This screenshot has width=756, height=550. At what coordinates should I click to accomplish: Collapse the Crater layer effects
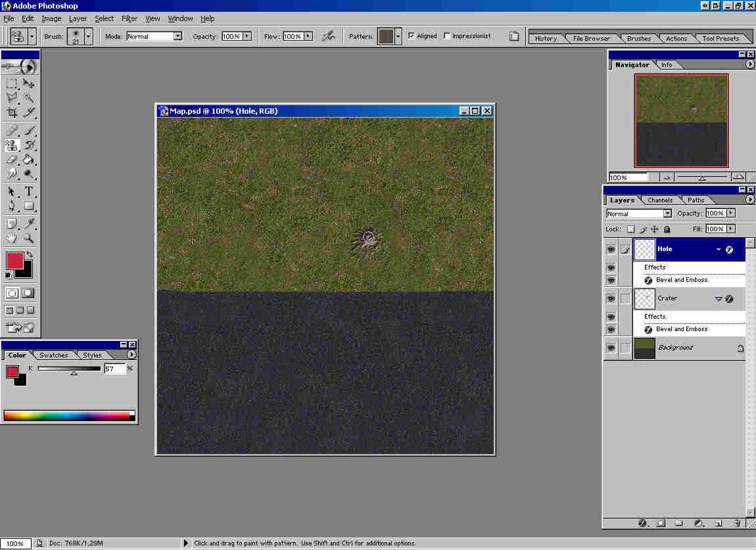coord(719,299)
